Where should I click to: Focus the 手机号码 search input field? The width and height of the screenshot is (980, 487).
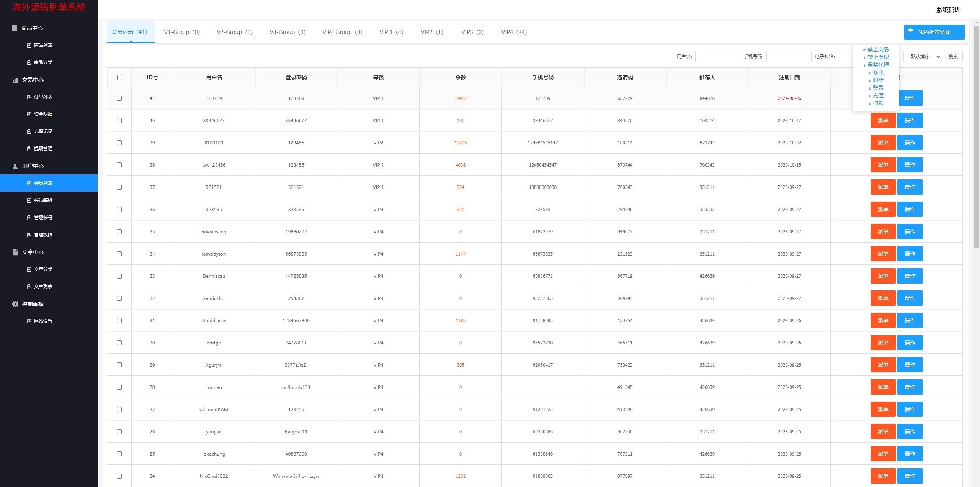789,57
